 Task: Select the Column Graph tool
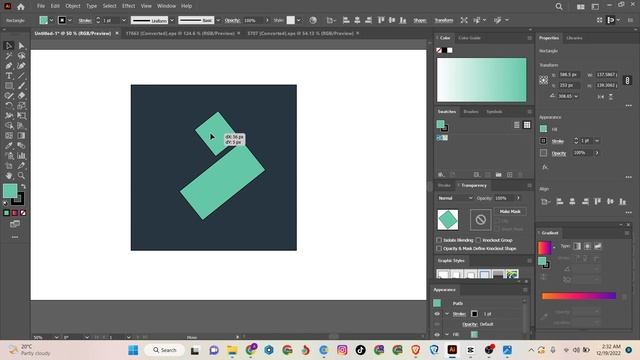tap(21, 156)
